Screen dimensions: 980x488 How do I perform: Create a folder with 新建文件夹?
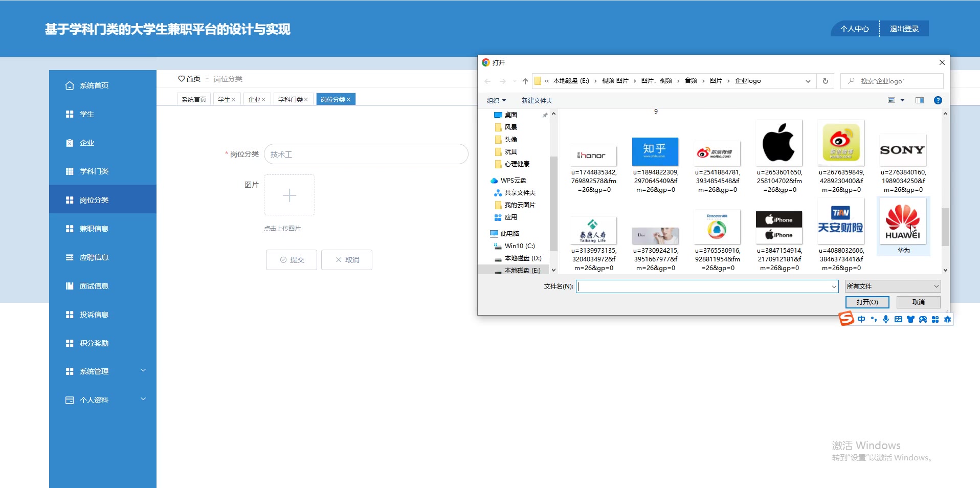[x=537, y=101]
